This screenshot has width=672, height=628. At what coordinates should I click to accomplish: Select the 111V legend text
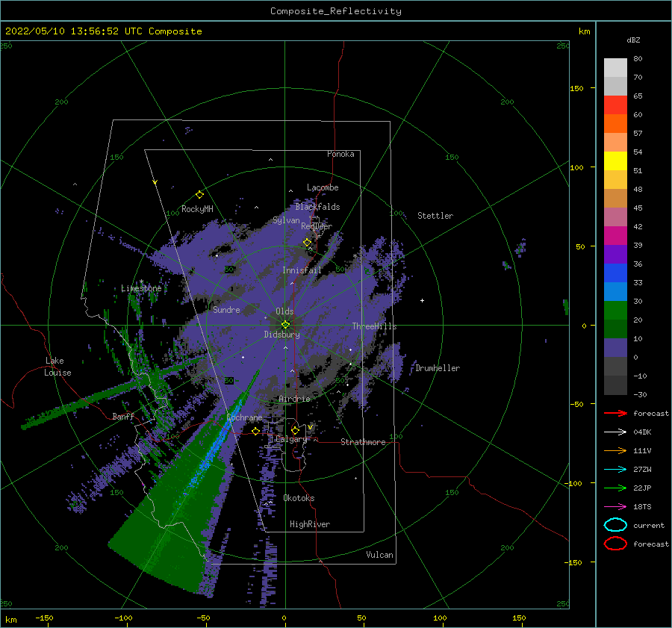(642, 450)
